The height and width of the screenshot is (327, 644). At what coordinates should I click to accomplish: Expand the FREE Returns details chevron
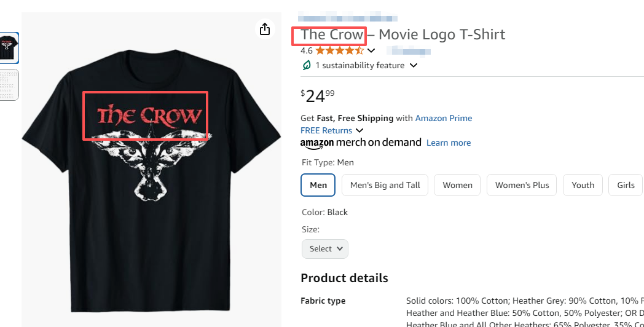[359, 130]
